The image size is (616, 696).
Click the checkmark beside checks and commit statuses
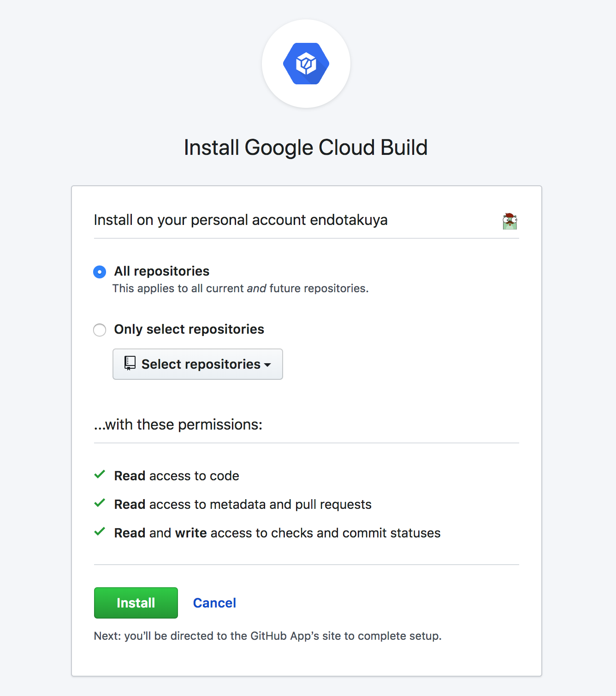click(x=100, y=532)
